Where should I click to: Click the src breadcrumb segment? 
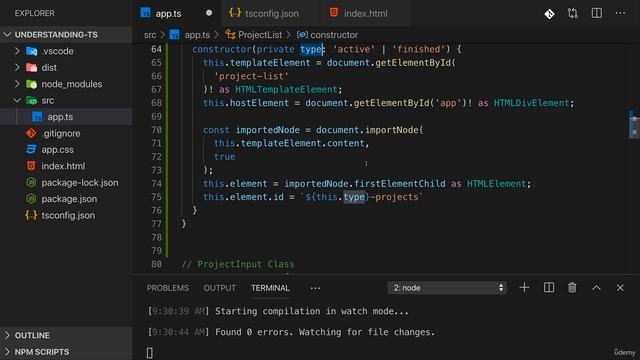point(150,35)
